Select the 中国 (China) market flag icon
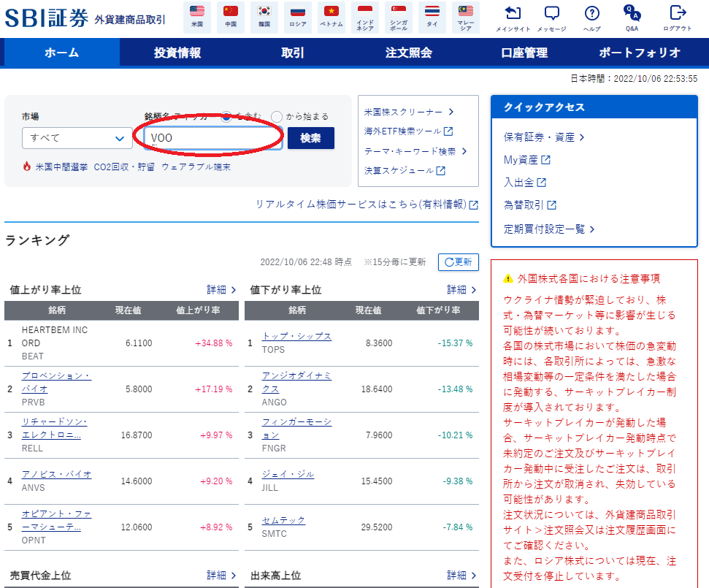This screenshot has height=588, width=709. coord(230,16)
